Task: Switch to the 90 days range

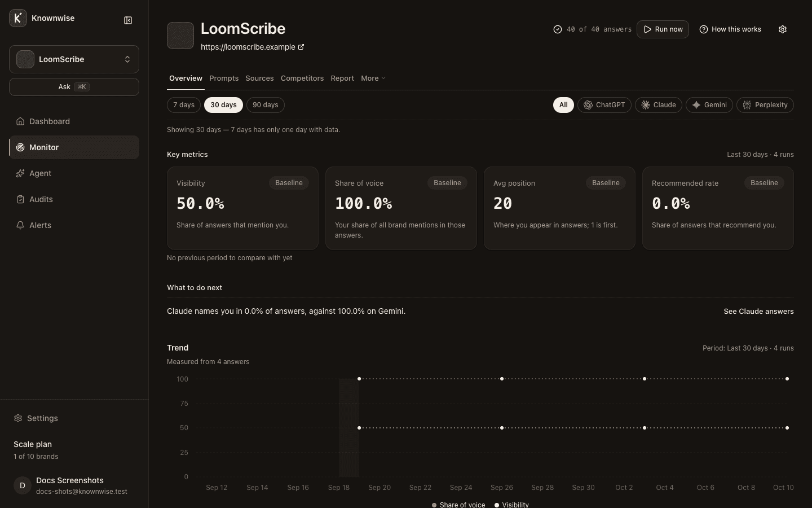Action: point(266,105)
